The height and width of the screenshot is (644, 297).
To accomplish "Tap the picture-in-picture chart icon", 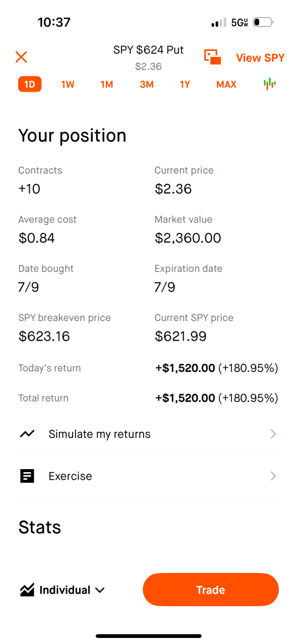I will pyautogui.click(x=212, y=57).
